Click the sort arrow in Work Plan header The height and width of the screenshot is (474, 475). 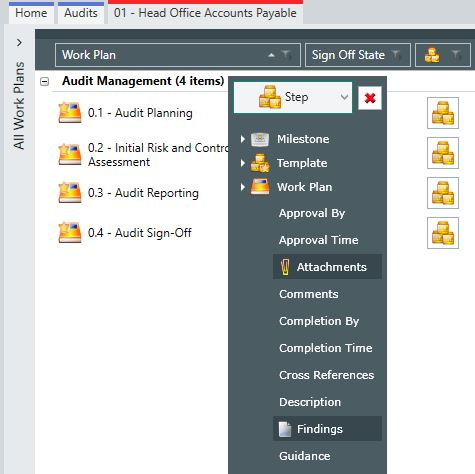[271, 55]
